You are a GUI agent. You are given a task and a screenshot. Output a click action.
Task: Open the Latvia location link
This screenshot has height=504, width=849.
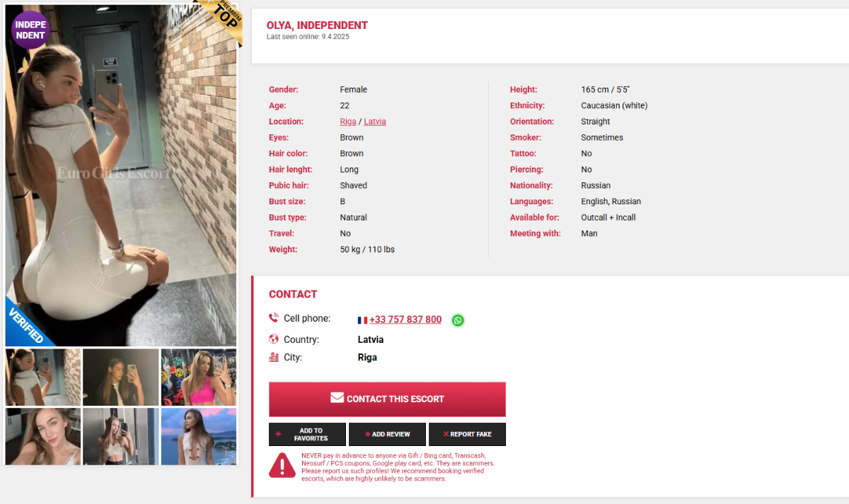point(375,122)
